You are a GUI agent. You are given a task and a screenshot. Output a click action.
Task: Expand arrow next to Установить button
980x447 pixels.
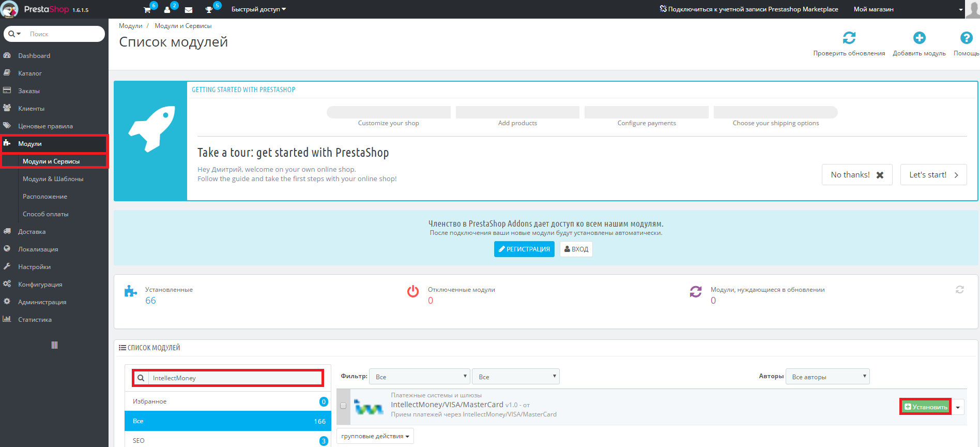958,407
